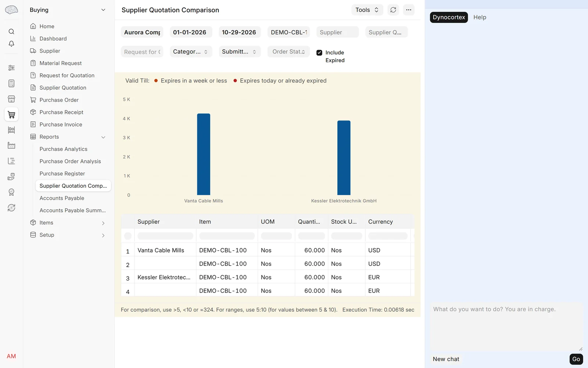Image resolution: width=588 pixels, height=368 pixels.
Task: Click the chat prompt text area
Action: point(506,327)
